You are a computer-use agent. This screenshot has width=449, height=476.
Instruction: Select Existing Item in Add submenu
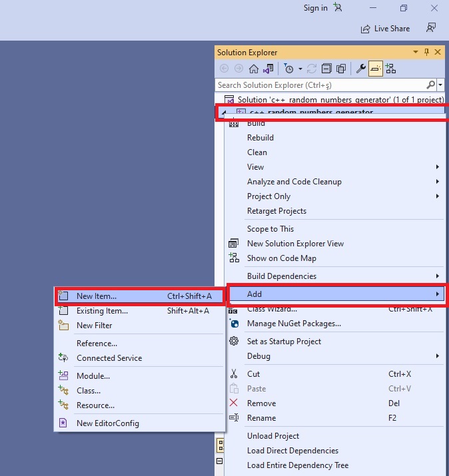pos(140,311)
